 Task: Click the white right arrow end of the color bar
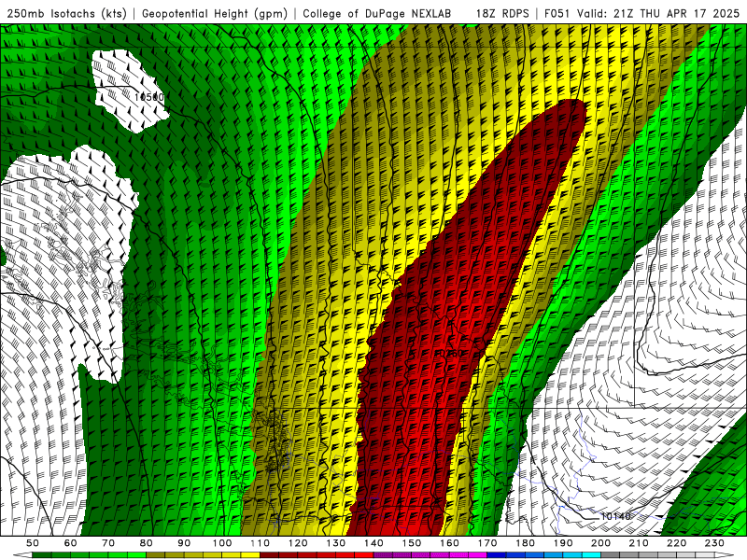pyautogui.click(x=725, y=555)
